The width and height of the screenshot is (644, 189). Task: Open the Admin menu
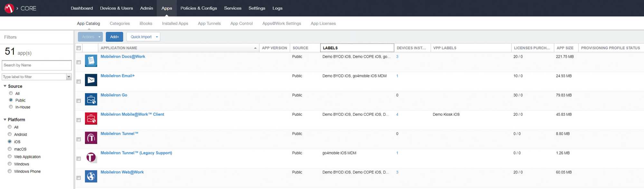pos(147,8)
